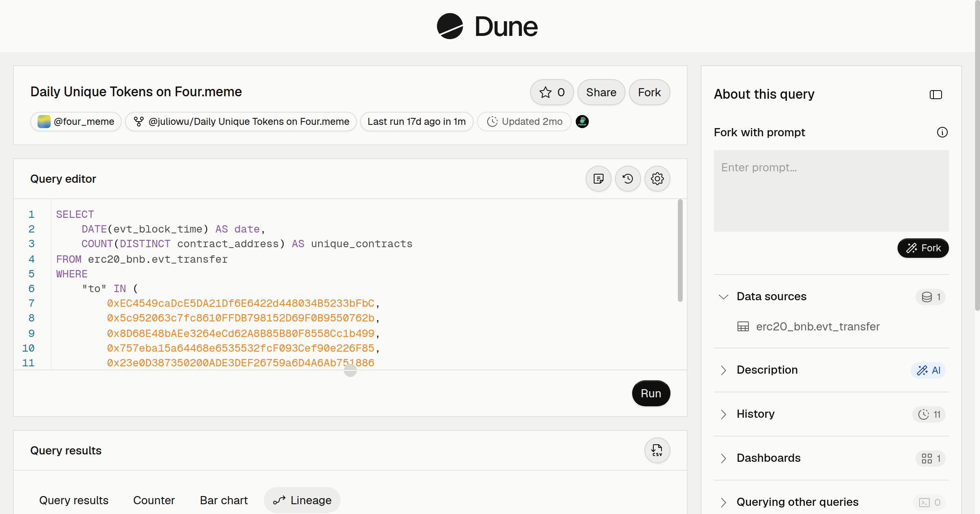The width and height of the screenshot is (980, 514).
Task: Expand the History section
Action: point(723,414)
